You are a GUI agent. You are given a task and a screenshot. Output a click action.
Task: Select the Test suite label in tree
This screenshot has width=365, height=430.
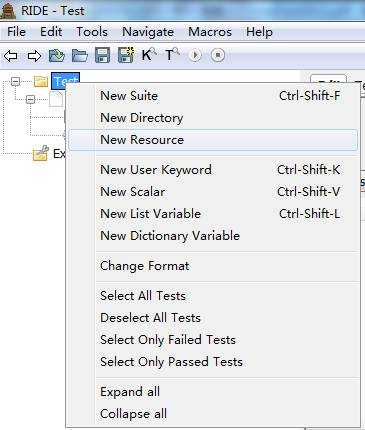[x=65, y=80]
